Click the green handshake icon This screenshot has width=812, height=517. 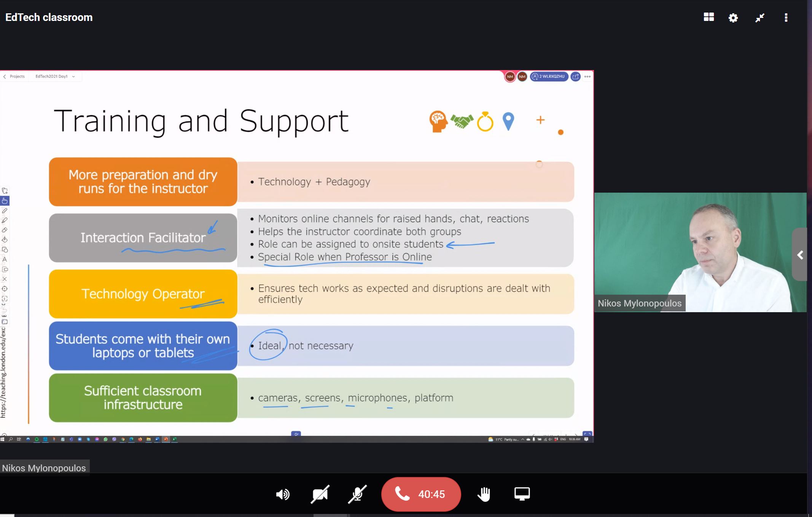462,121
